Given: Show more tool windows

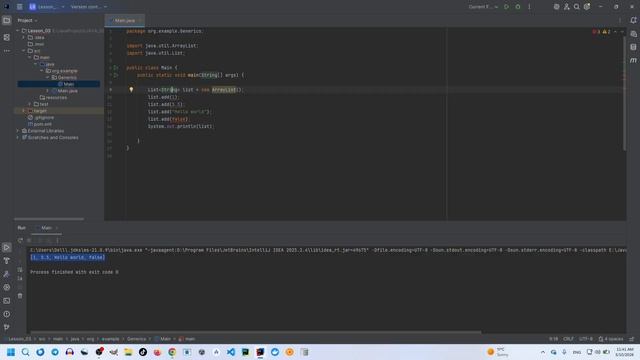Looking at the screenshot, I should 7,51.
